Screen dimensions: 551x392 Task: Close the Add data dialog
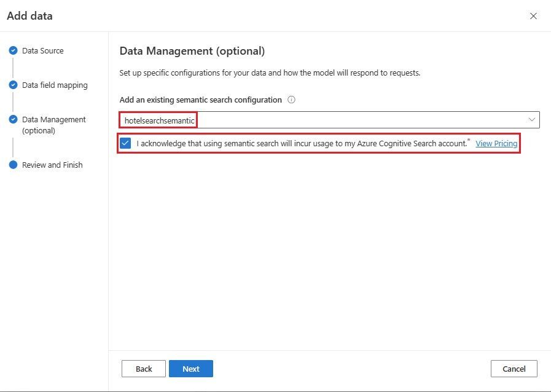533,16
